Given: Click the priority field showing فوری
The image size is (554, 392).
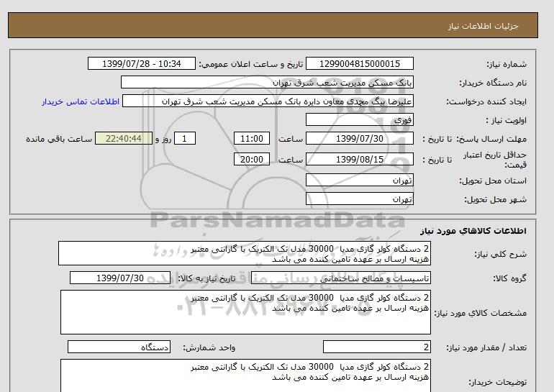Looking at the screenshot, I should pos(369,120).
